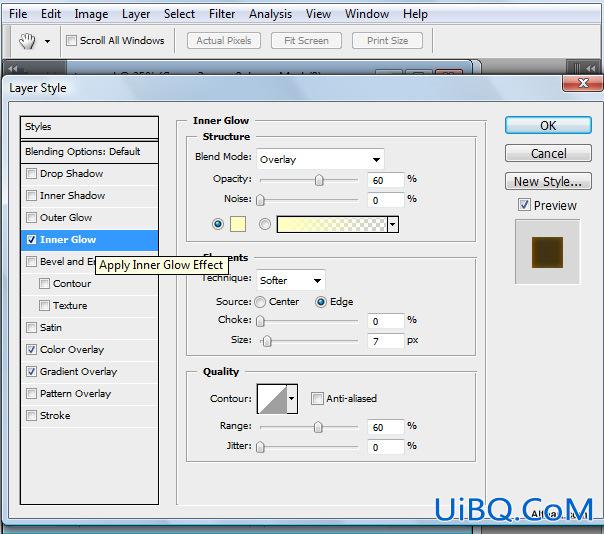This screenshot has height=534, width=604.
Task: Open the Help menu
Action: [415, 14]
